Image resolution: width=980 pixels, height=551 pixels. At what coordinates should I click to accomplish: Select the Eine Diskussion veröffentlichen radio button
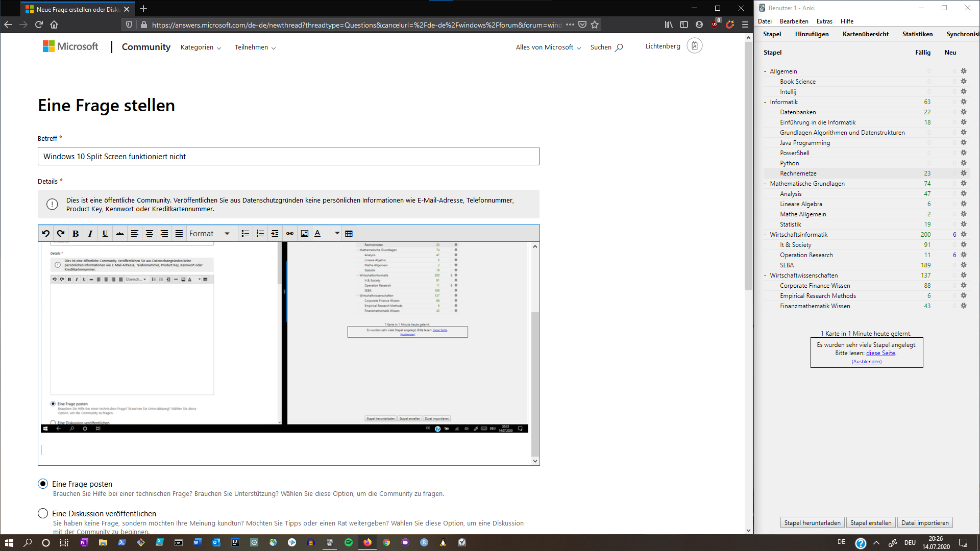click(x=42, y=513)
